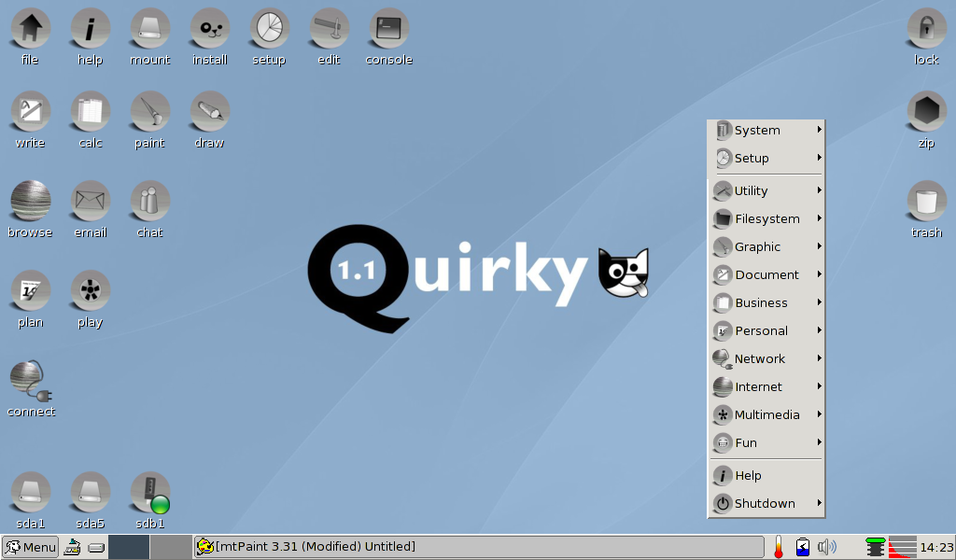Switch to the first virtual desktop pager
The width and height of the screenshot is (956, 560).
[x=129, y=547]
